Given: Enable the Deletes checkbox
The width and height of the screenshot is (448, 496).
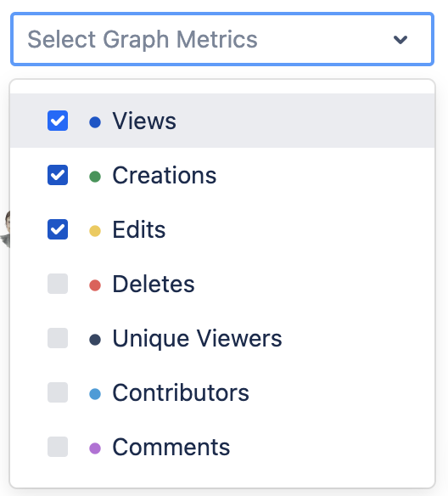Looking at the screenshot, I should [58, 284].
